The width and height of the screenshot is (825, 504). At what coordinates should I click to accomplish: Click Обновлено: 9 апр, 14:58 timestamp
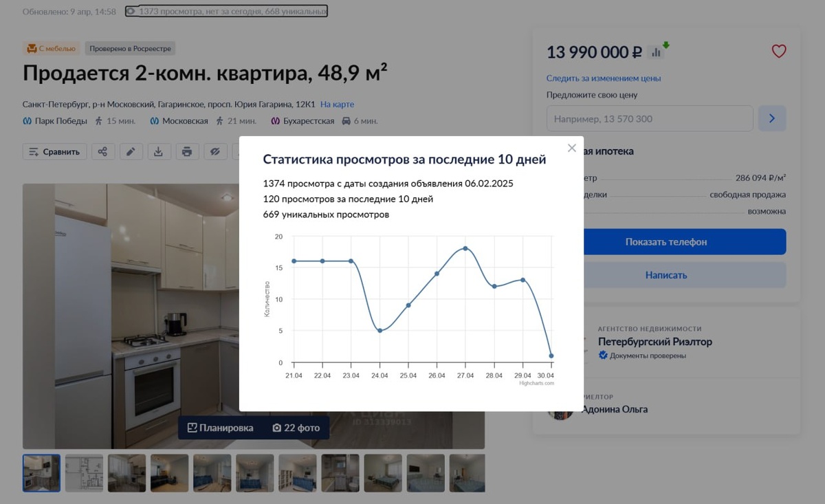pyautogui.click(x=69, y=12)
